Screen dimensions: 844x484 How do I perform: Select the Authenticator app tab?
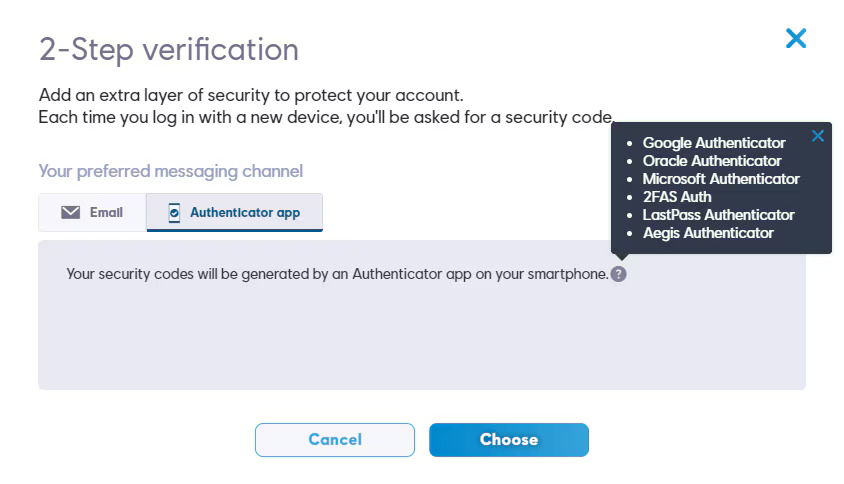[235, 212]
